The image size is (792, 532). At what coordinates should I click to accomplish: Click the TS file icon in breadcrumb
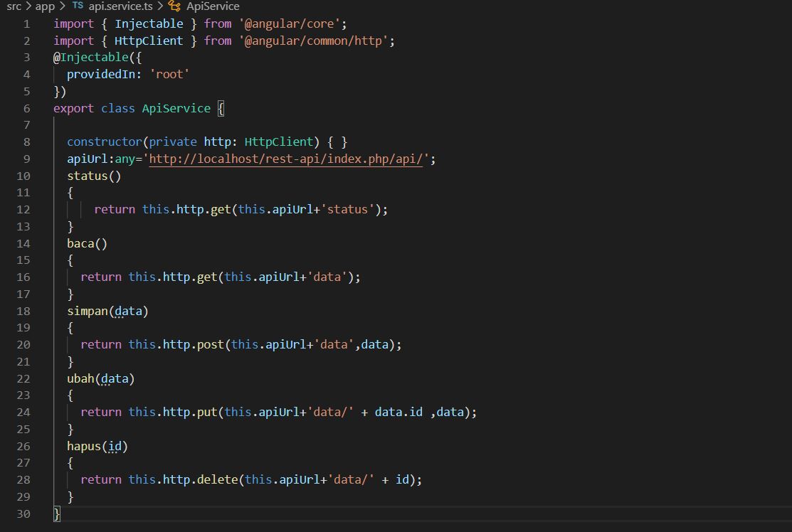[78, 6]
